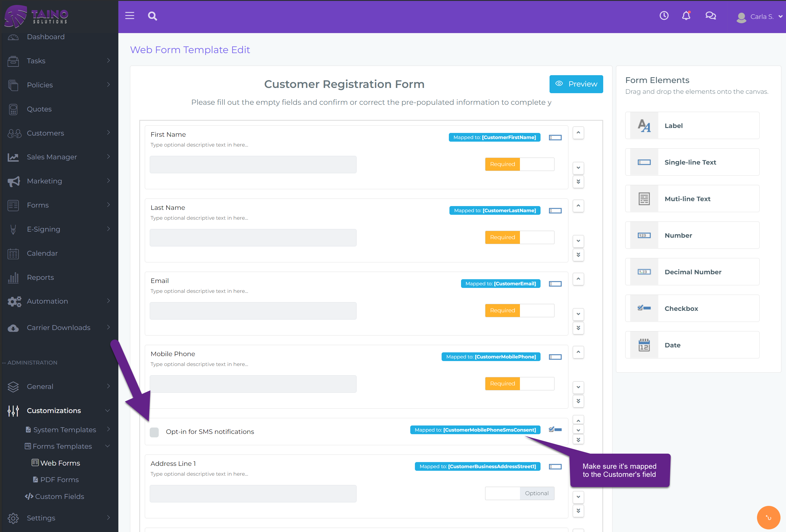Click the CustomerMobilePhoneSmsConsent mapping badge
This screenshot has height=532, width=786.
(475, 430)
